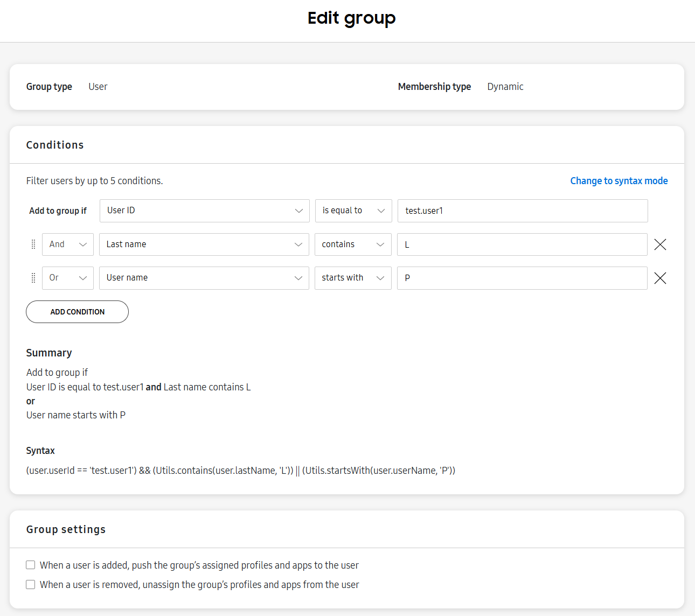Click the summary line 'User name starts with P'
This screenshot has width=695, height=616.
click(x=76, y=415)
